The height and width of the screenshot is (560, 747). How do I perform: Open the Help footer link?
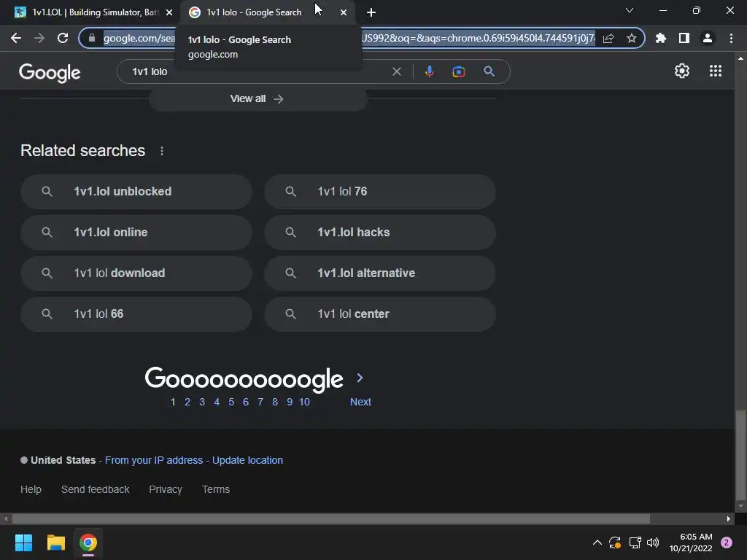pos(31,489)
